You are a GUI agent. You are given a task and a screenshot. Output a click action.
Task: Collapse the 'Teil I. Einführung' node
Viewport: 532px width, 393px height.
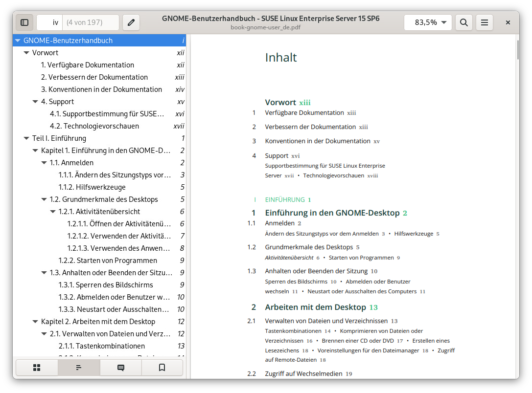(27, 138)
